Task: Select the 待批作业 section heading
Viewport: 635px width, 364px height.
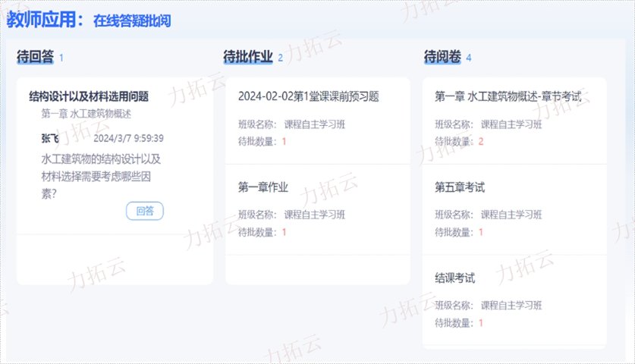Action: (248, 57)
